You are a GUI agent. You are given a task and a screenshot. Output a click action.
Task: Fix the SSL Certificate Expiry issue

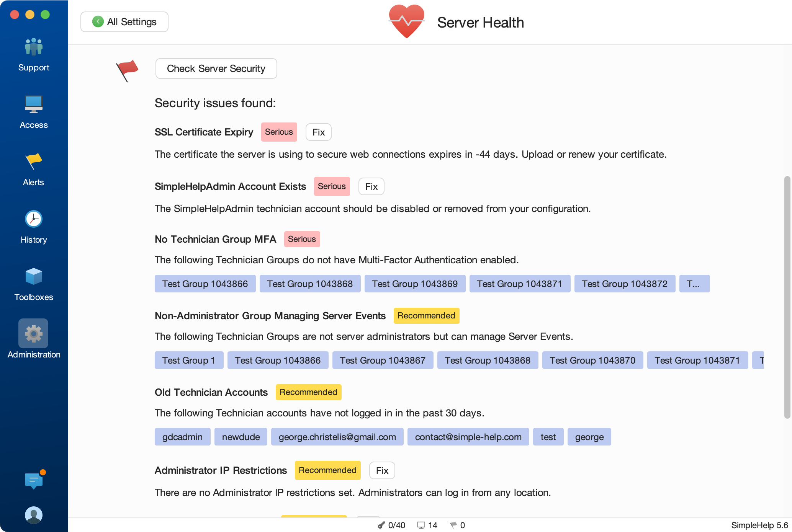point(319,132)
